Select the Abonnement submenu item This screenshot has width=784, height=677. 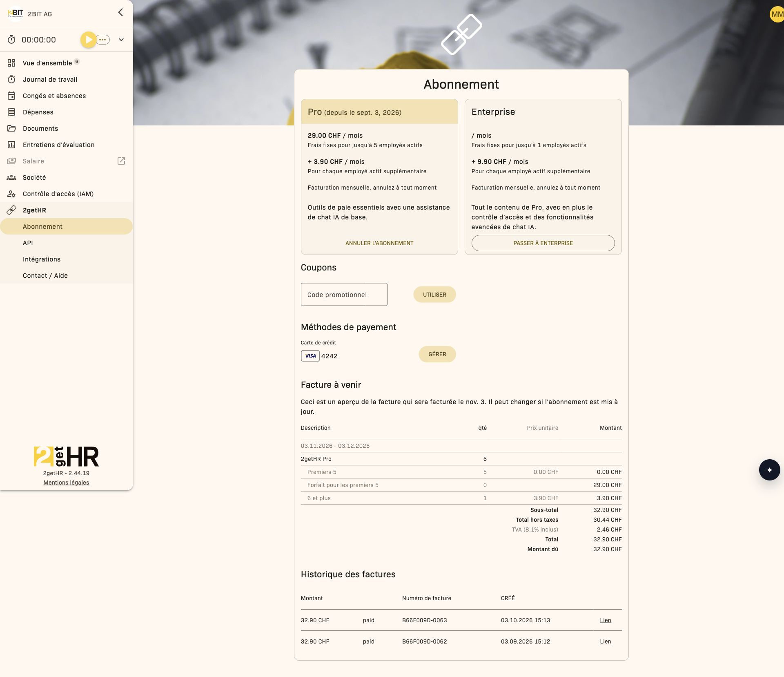(x=67, y=226)
